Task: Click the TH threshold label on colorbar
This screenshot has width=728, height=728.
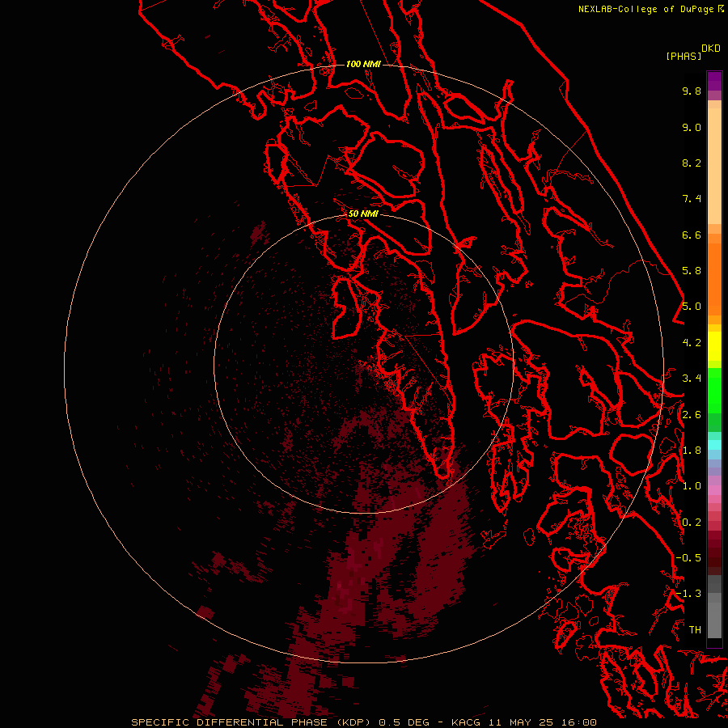Action: pyautogui.click(x=695, y=630)
